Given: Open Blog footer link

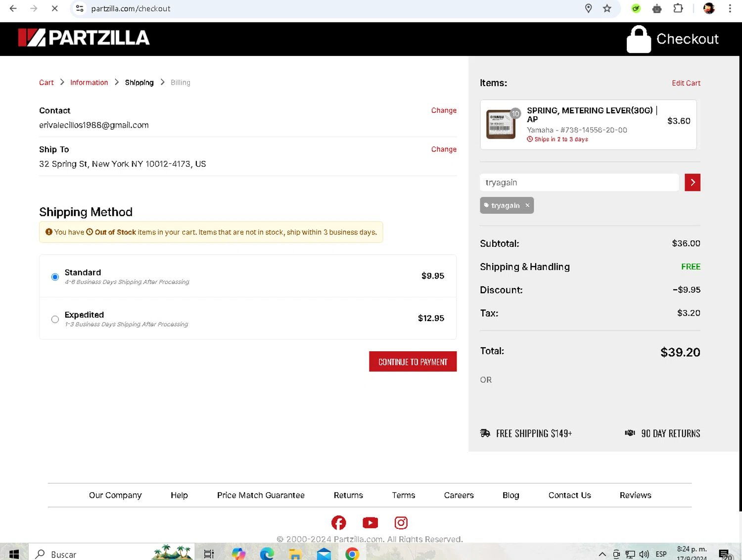Looking at the screenshot, I should [x=511, y=495].
